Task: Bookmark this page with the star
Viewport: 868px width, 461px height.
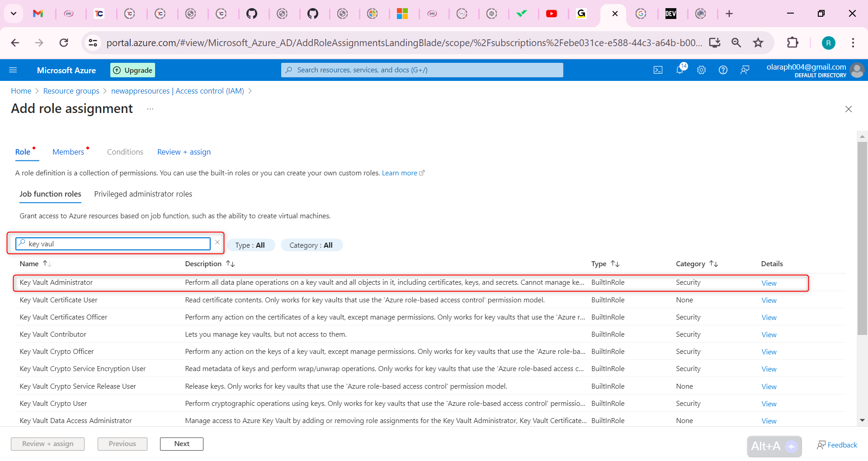Action: [x=758, y=42]
